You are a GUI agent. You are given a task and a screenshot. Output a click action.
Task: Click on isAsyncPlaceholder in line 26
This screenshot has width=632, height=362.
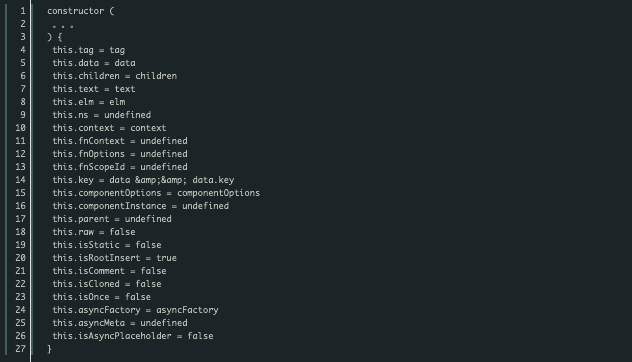point(125,336)
